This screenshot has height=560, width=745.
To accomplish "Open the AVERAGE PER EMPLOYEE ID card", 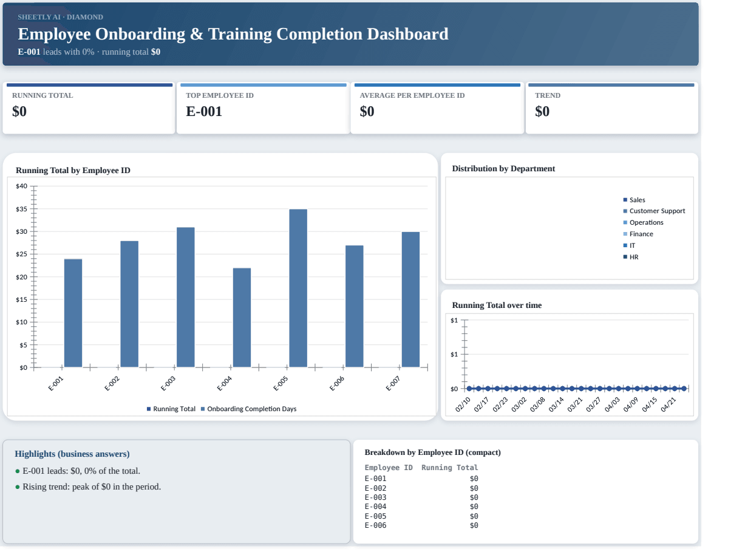I will [437, 108].
